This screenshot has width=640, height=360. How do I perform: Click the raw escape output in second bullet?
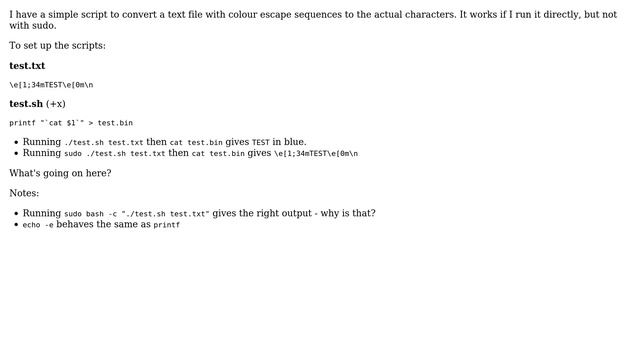[316, 153]
